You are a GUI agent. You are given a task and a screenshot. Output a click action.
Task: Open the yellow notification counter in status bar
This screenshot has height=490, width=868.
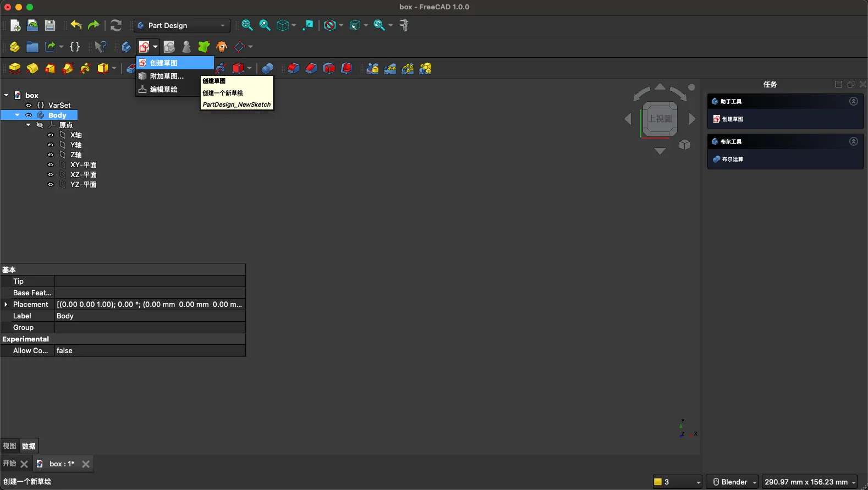coord(677,482)
